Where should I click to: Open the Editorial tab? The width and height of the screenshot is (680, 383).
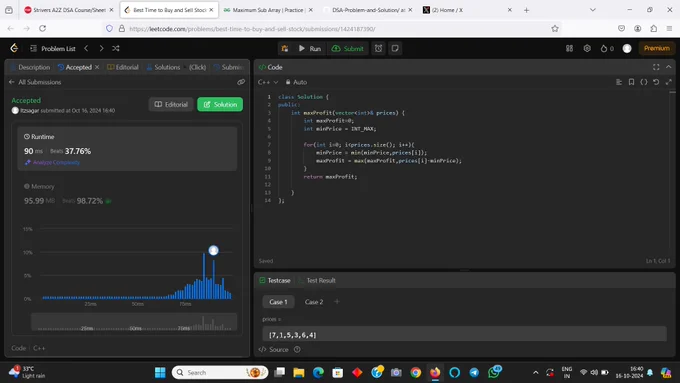coord(123,67)
